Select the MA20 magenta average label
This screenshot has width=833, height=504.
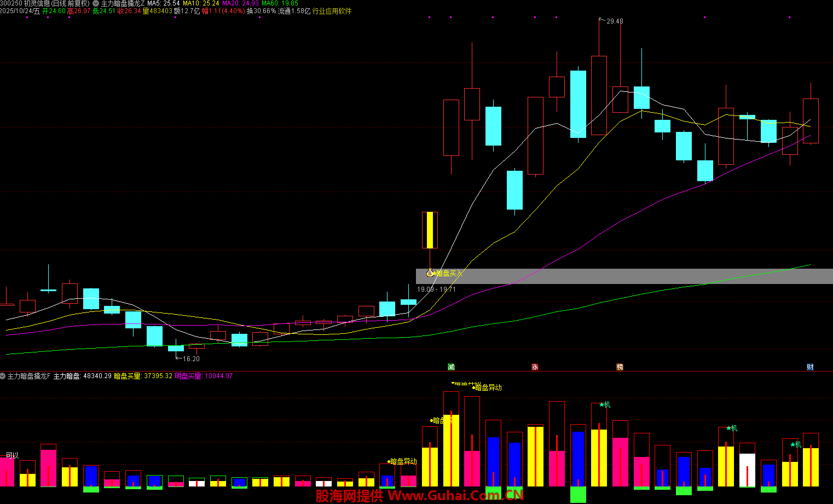pyautogui.click(x=240, y=3)
